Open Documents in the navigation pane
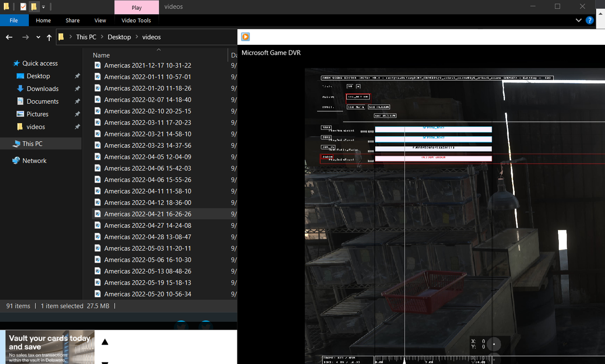The image size is (605, 364). coord(43,102)
